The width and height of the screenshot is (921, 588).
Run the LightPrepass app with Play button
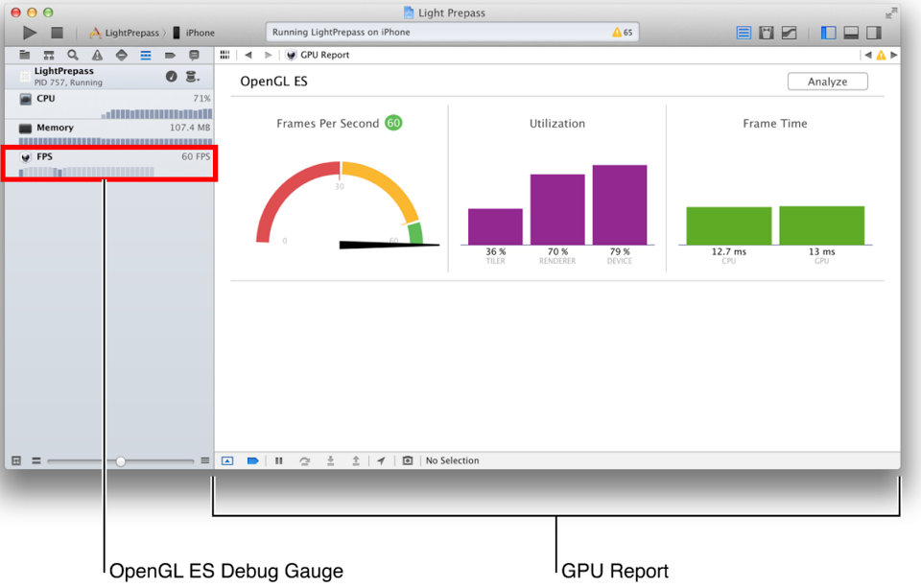[x=30, y=33]
